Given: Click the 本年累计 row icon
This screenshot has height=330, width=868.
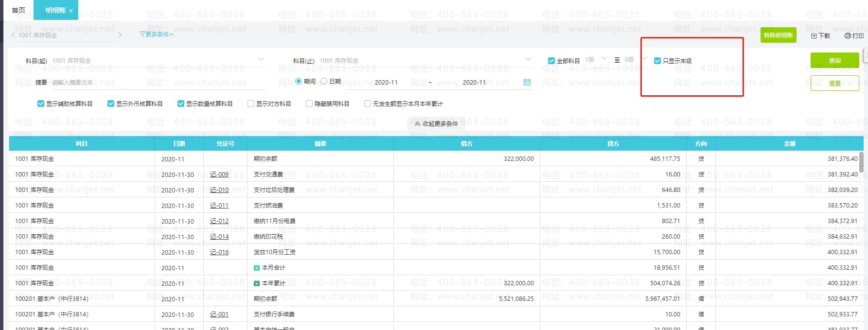Looking at the screenshot, I should [x=257, y=283].
